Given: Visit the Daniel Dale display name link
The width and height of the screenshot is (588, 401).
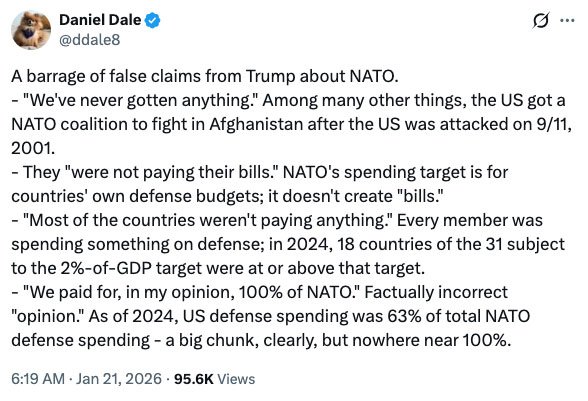Looking at the screenshot, I should point(100,20).
